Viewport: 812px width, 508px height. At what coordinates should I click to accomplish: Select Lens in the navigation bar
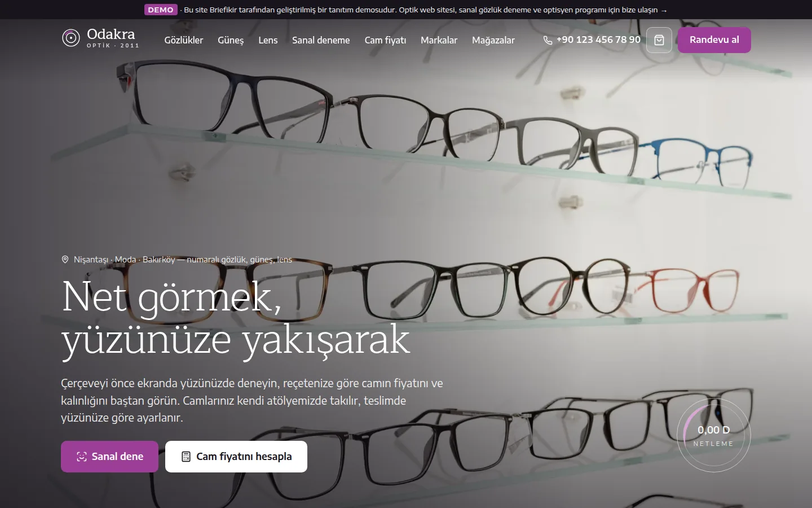click(x=268, y=40)
